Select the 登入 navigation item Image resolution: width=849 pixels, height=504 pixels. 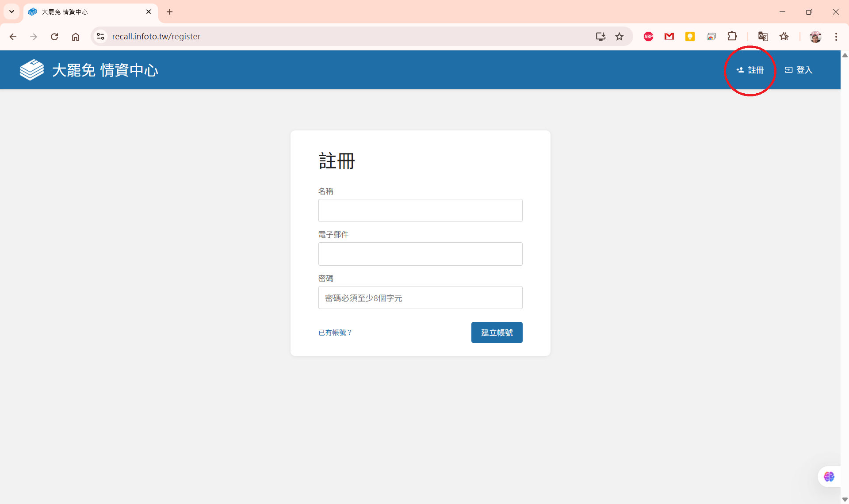click(799, 70)
